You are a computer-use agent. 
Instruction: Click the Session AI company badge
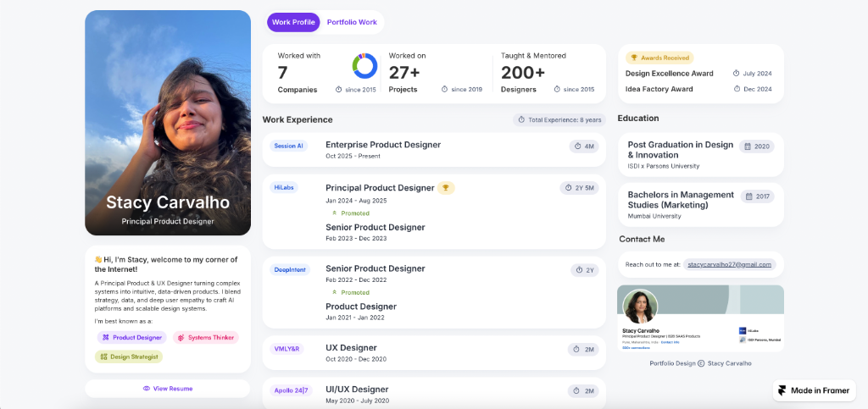point(287,146)
